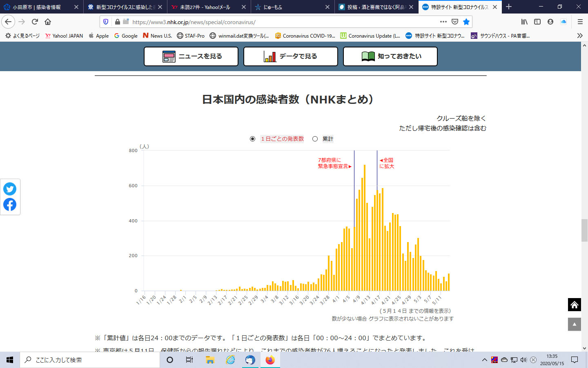Select the 1日ごとの発表数 radio button
The height and width of the screenshot is (368, 588).
(252, 139)
